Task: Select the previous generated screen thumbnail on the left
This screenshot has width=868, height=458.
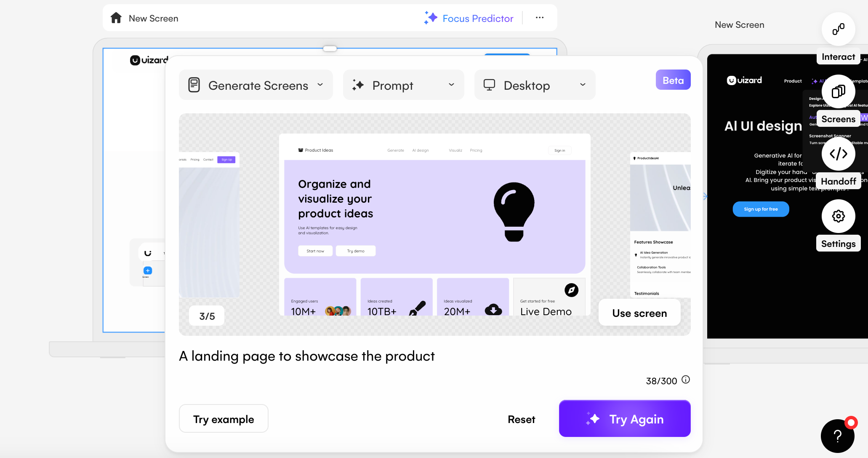Action: pos(209,225)
